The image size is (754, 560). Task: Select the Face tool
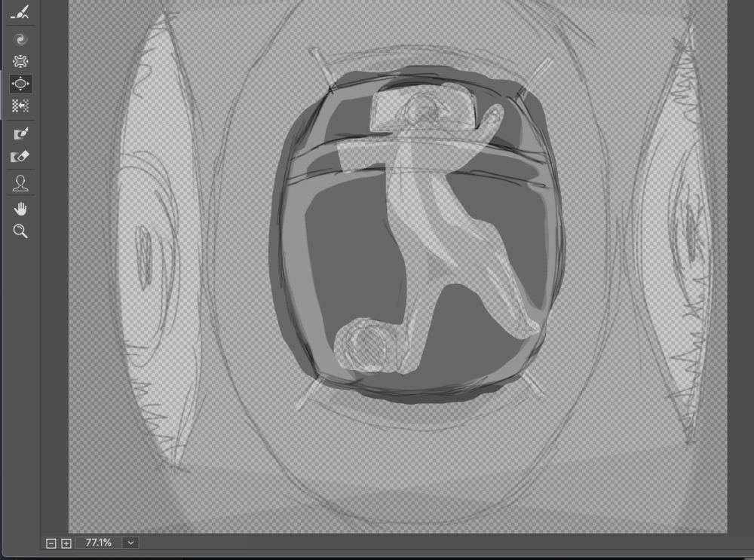(x=20, y=183)
